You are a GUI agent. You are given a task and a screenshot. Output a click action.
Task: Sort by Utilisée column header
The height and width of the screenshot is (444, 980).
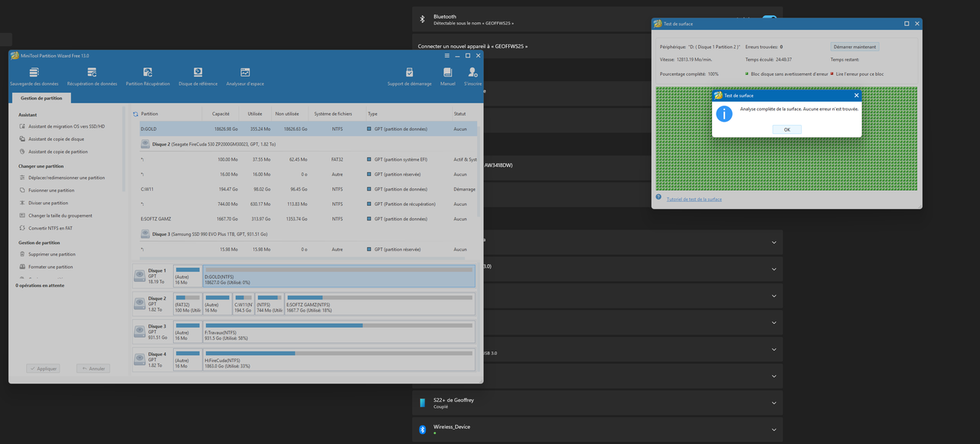(255, 114)
